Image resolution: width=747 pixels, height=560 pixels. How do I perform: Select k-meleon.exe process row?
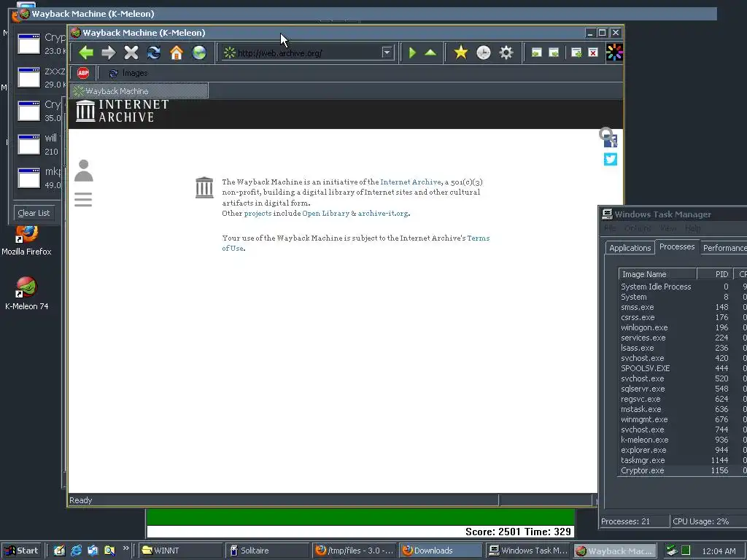pos(682,440)
